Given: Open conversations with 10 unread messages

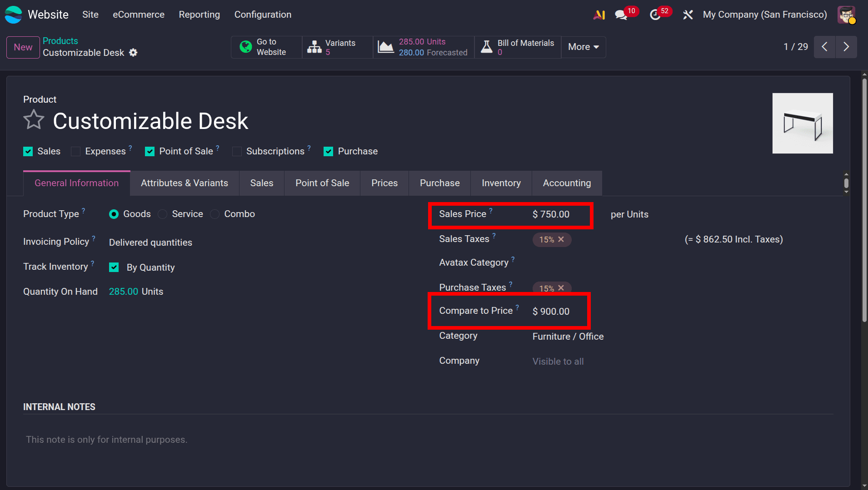Looking at the screenshot, I should pos(621,15).
